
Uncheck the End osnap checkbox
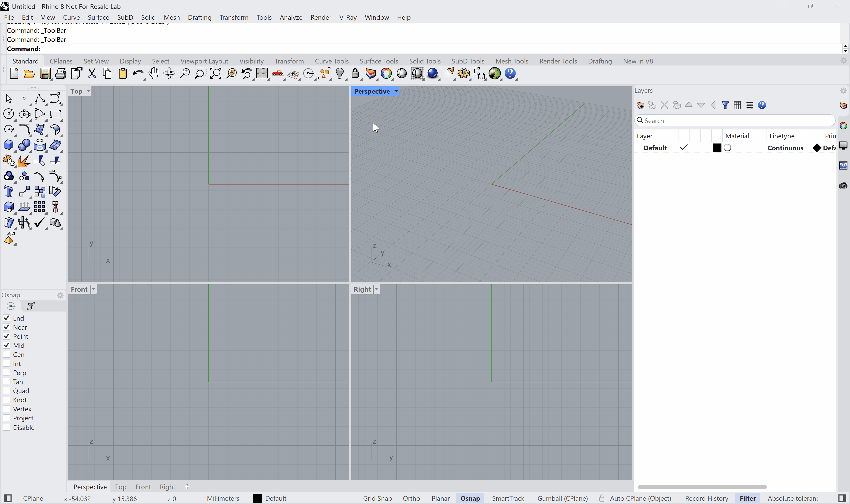tap(6, 318)
